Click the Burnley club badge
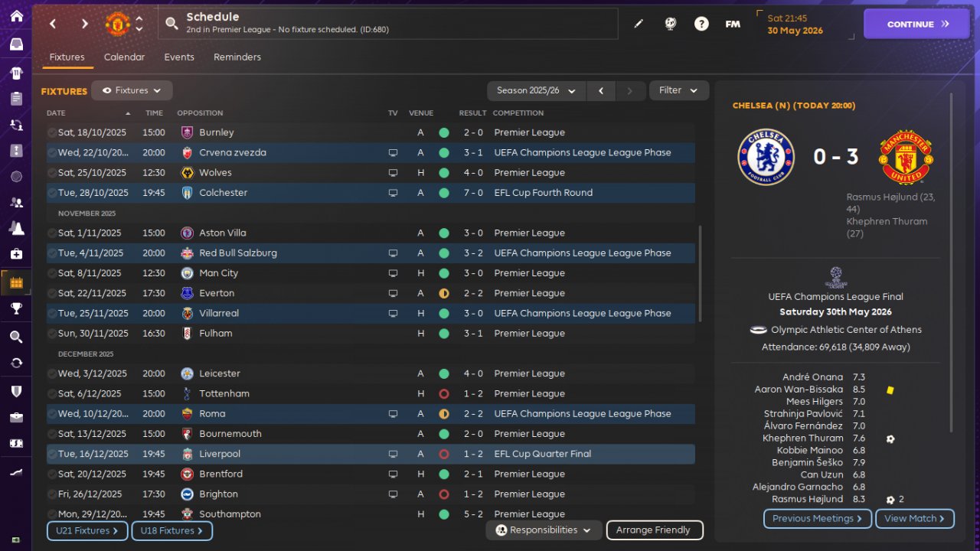The image size is (980, 551). 187,132
